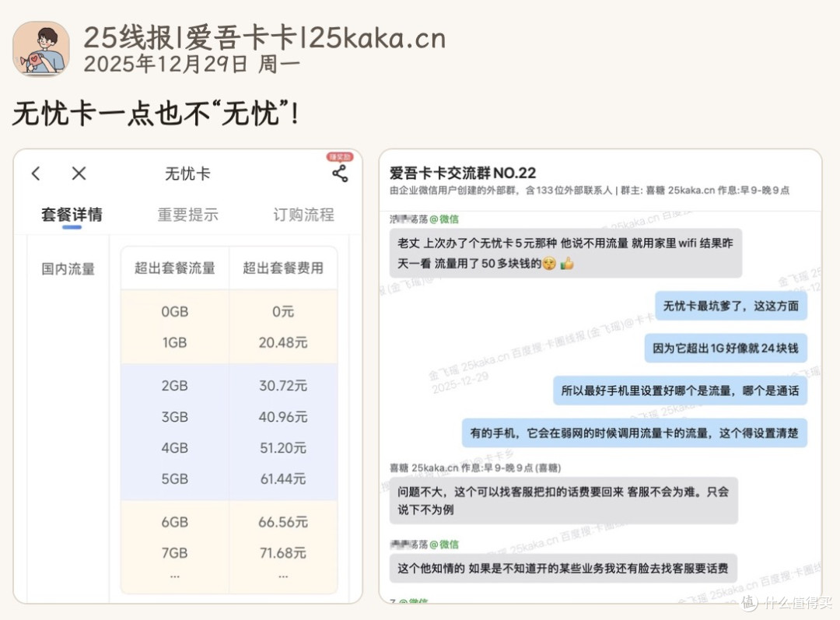840x620 pixels.
Task: Click sender name 喜糖 25kaka.cn 作息:早9-晚9点
Action: pyautogui.click(x=475, y=468)
